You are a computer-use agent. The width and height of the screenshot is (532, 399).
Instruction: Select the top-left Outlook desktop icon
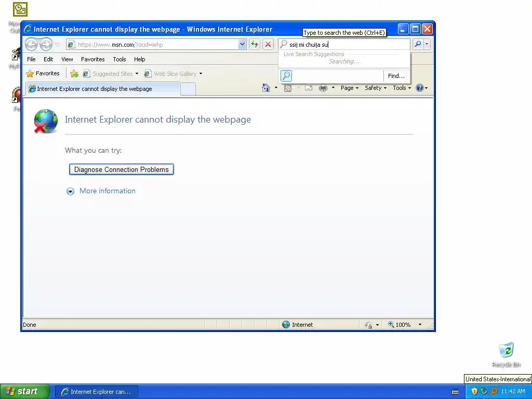tap(20, 9)
